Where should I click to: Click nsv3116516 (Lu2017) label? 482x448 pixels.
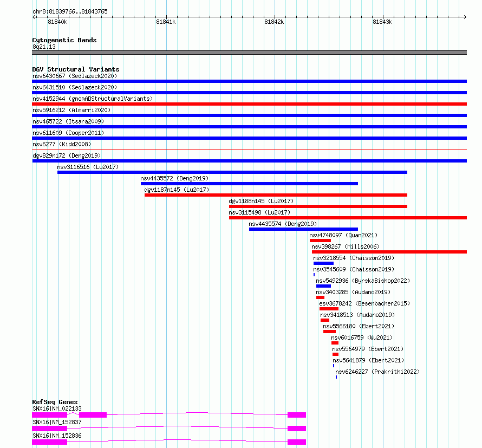pyautogui.click(x=88, y=167)
